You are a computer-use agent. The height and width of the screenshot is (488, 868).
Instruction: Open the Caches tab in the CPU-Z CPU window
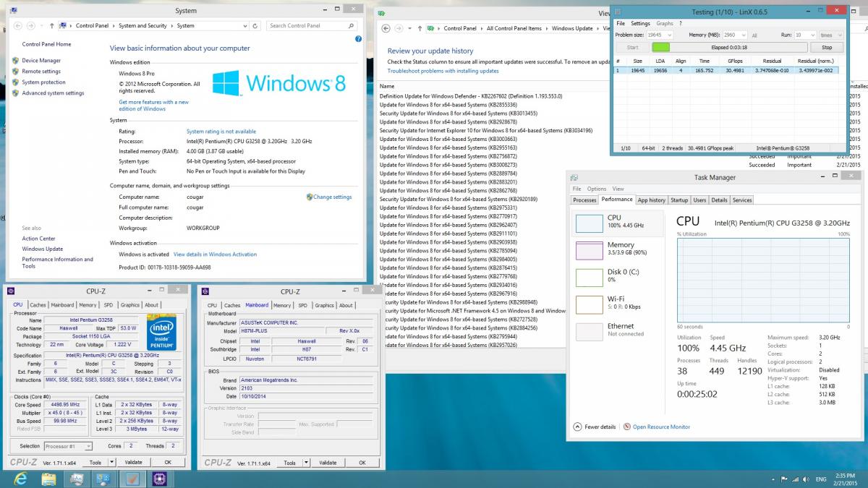(38, 305)
